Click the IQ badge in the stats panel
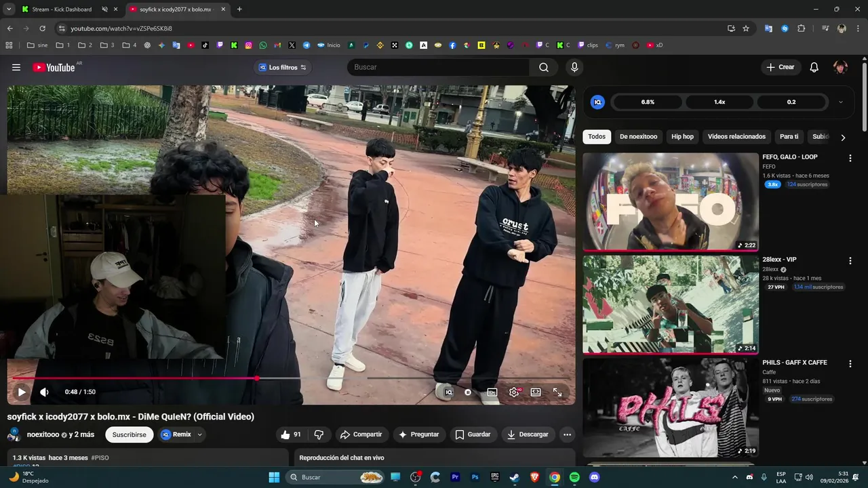 click(x=597, y=102)
